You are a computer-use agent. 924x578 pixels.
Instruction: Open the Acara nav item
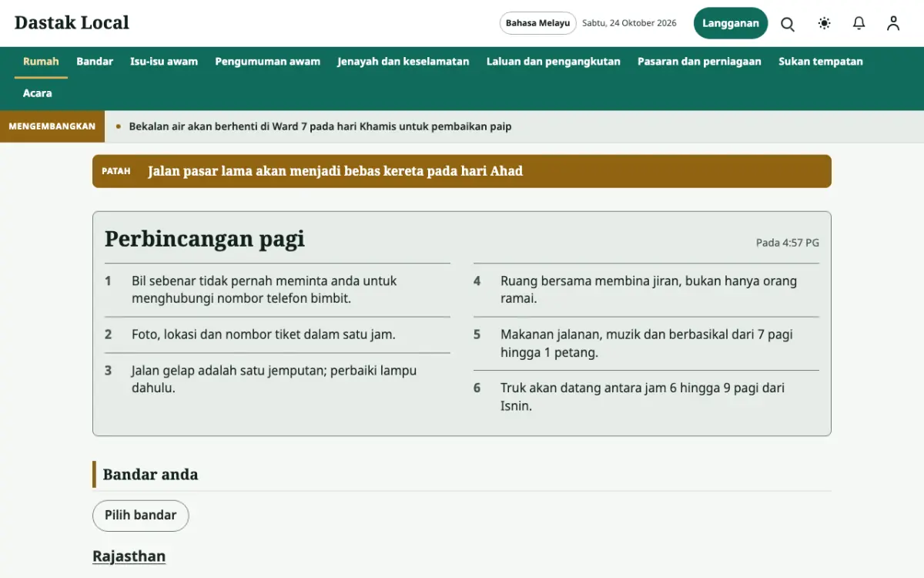[38, 93]
